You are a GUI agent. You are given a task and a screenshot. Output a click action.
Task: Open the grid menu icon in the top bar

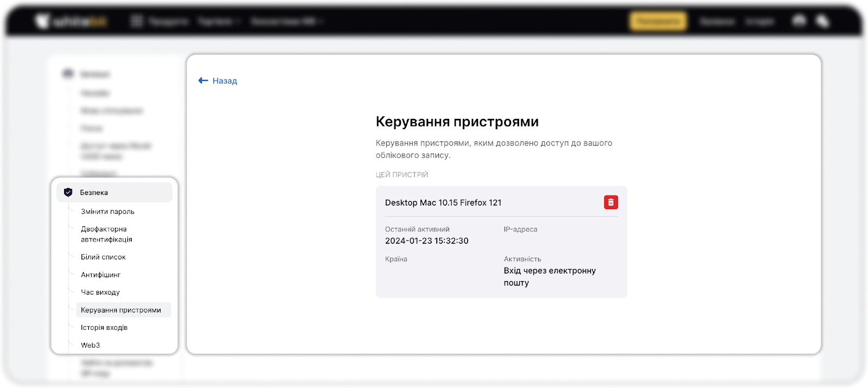(137, 22)
